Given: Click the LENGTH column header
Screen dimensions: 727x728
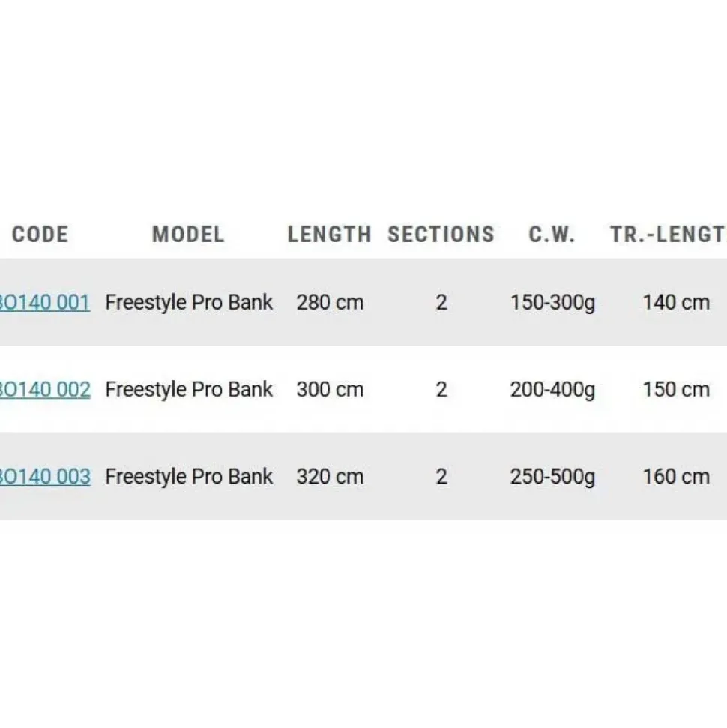Looking at the screenshot, I should (x=330, y=235).
